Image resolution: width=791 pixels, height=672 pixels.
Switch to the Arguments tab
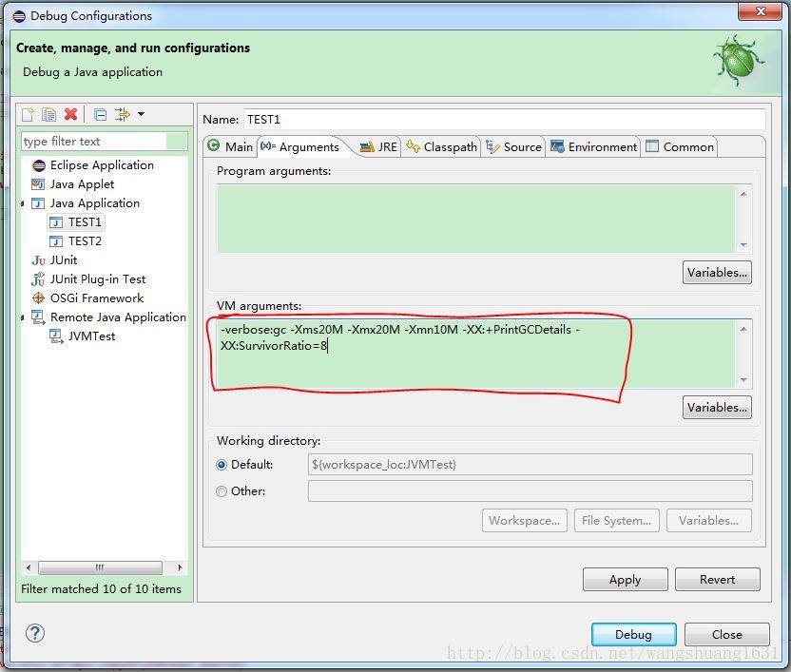[x=300, y=146]
